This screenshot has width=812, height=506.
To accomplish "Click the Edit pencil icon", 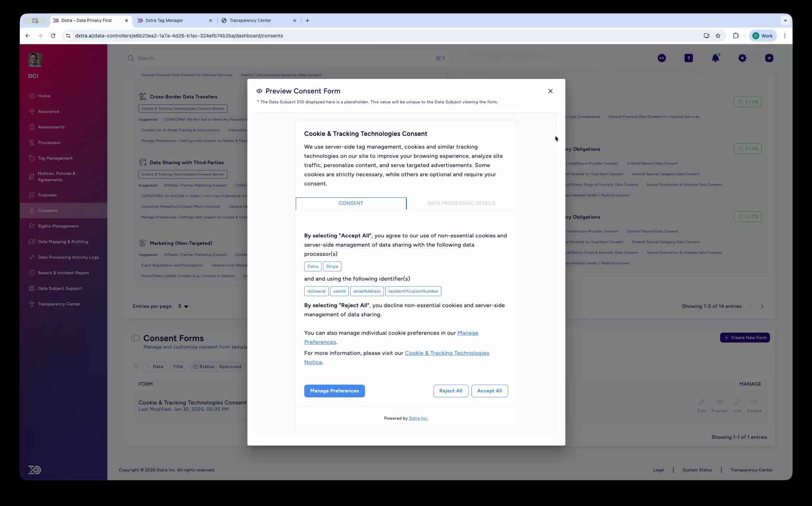I will click(x=701, y=402).
